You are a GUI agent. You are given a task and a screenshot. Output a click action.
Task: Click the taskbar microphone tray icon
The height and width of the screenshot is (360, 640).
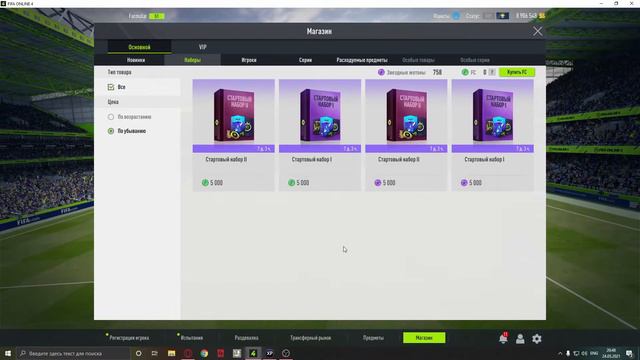[x=568, y=353]
